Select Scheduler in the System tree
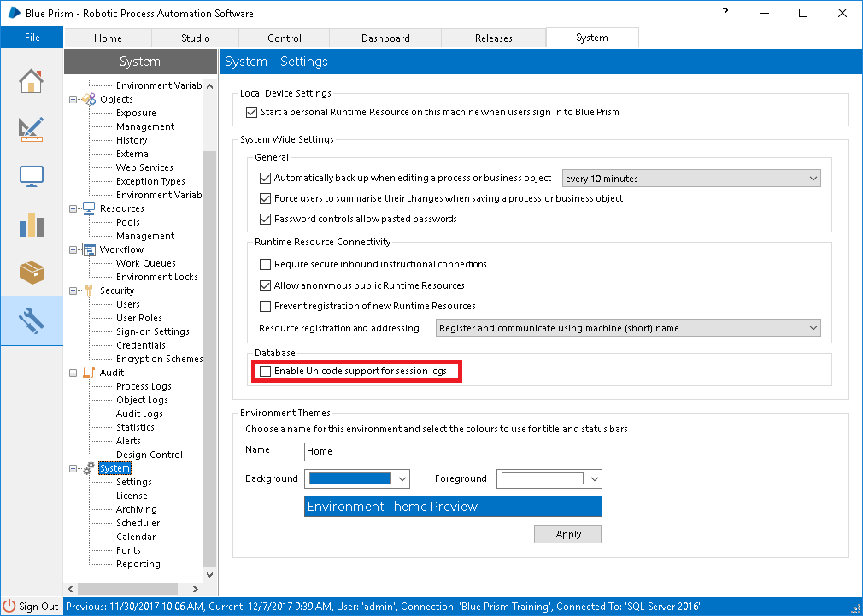Screen dimensions: 863x616 138,523
